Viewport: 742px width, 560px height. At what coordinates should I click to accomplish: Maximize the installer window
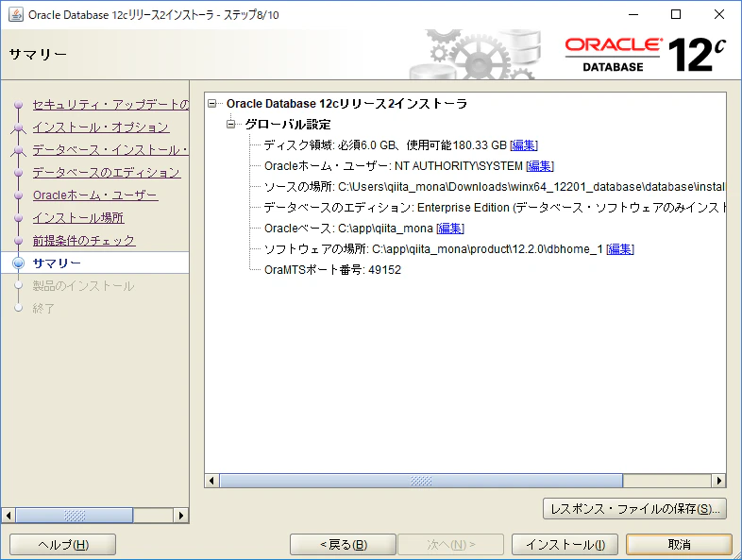click(x=676, y=15)
